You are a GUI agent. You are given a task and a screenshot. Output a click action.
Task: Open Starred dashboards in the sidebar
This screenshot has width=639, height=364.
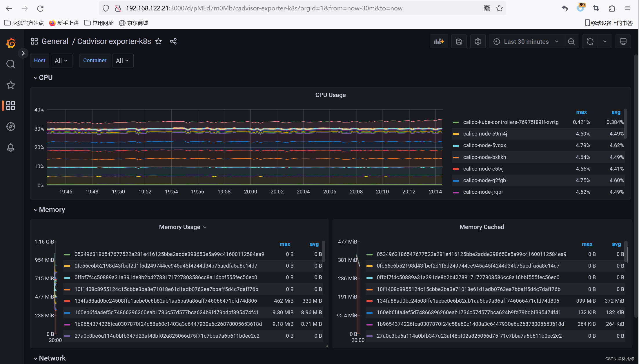[11, 85]
